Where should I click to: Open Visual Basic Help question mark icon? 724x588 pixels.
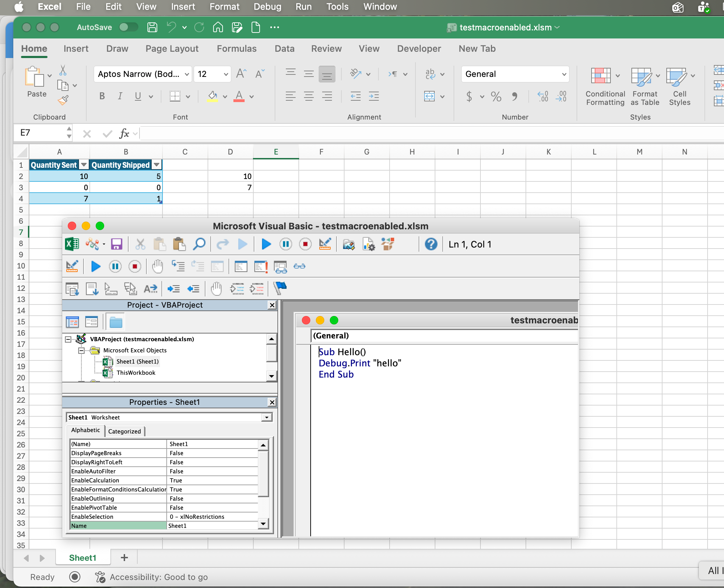coord(431,244)
